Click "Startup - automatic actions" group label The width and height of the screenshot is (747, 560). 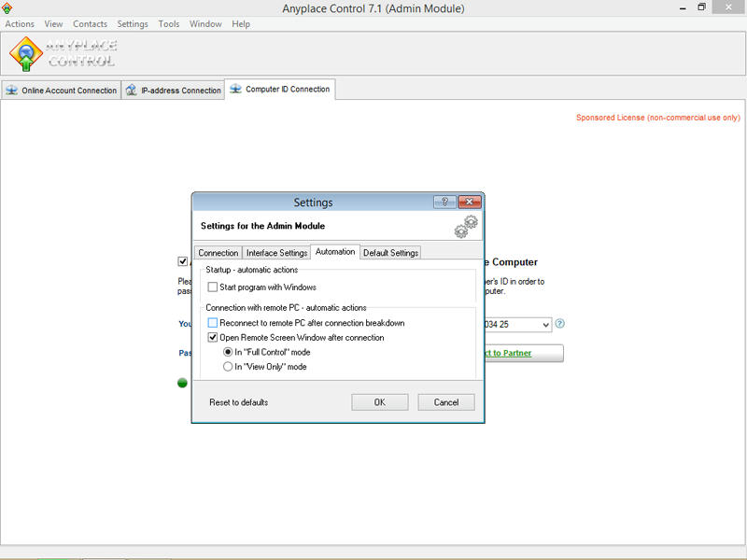251,270
